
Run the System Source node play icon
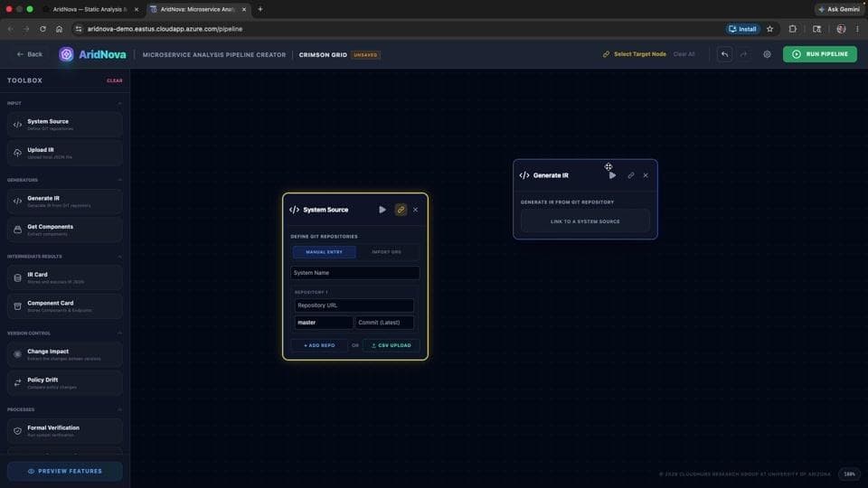[382, 210]
